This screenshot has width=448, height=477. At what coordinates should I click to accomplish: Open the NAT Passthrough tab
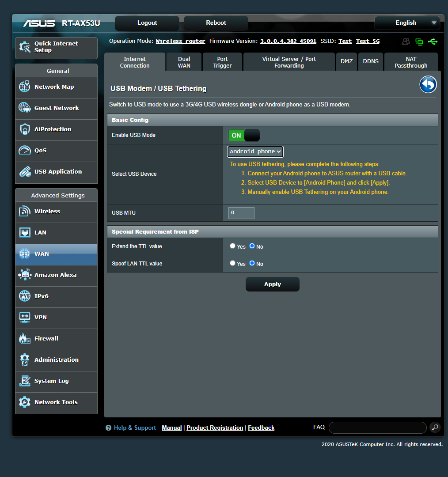point(411,62)
